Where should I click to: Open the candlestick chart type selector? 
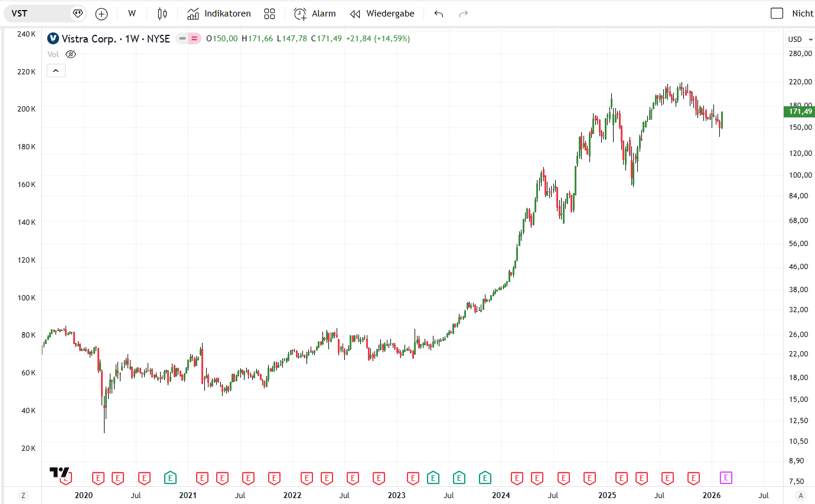point(162,14)
